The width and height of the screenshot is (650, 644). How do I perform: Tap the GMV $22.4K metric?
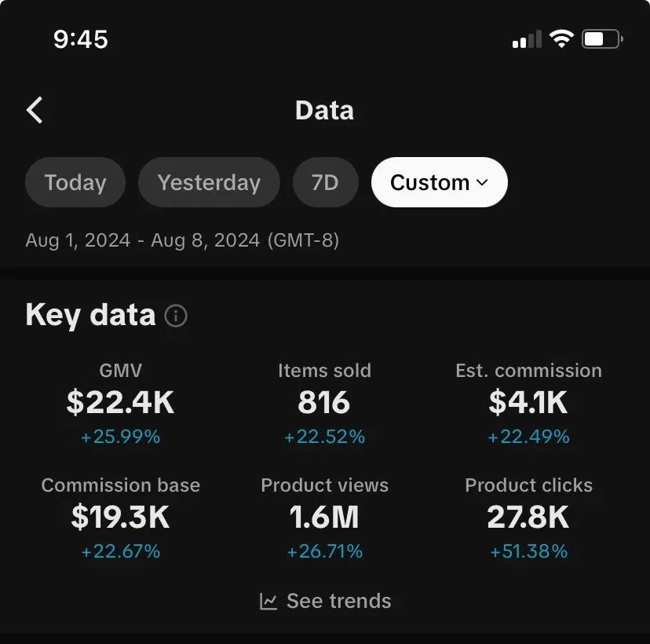click(x=121, y=403)
